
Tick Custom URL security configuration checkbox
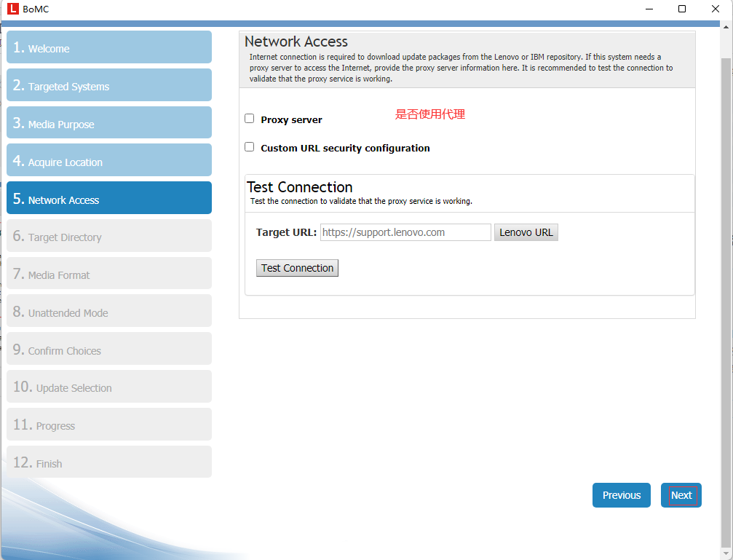250,147
